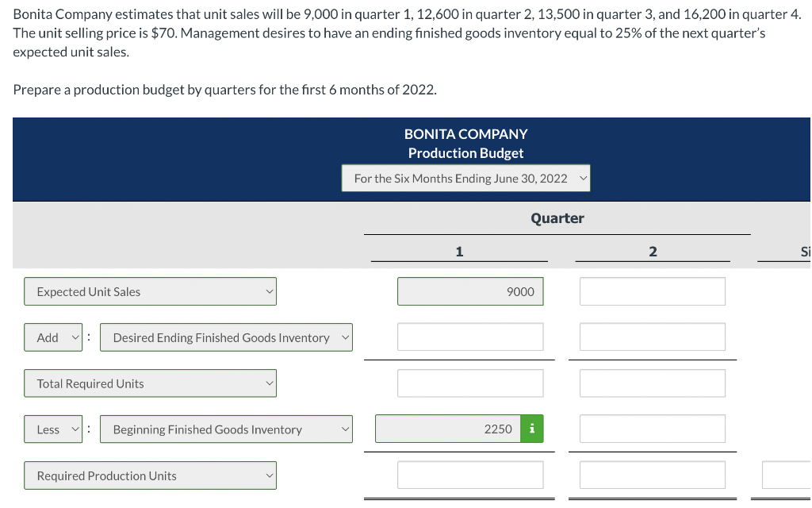Select the locked field displaying 2250
The image size is (812, 508).
tap(448, 429)
